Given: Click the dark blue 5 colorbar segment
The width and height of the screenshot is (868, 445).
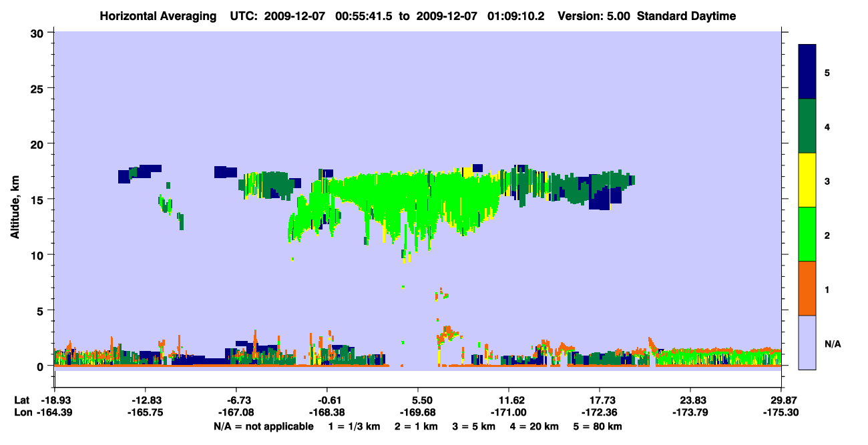Looking at the screenshot, I should 807,72.
